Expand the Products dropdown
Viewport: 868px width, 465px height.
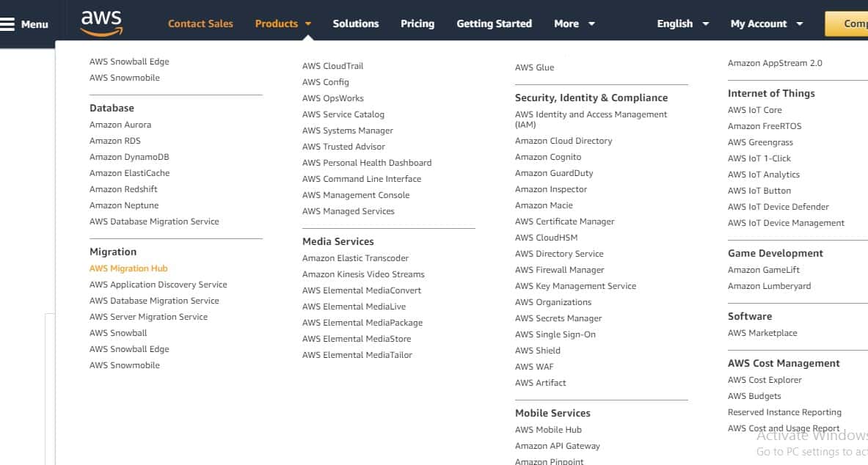(277, 23)
